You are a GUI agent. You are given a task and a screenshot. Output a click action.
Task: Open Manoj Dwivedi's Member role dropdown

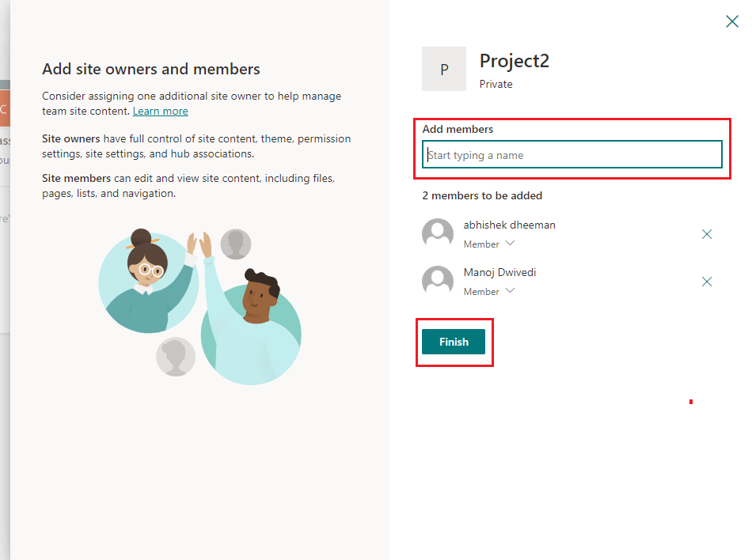click(x=489, y=291)
